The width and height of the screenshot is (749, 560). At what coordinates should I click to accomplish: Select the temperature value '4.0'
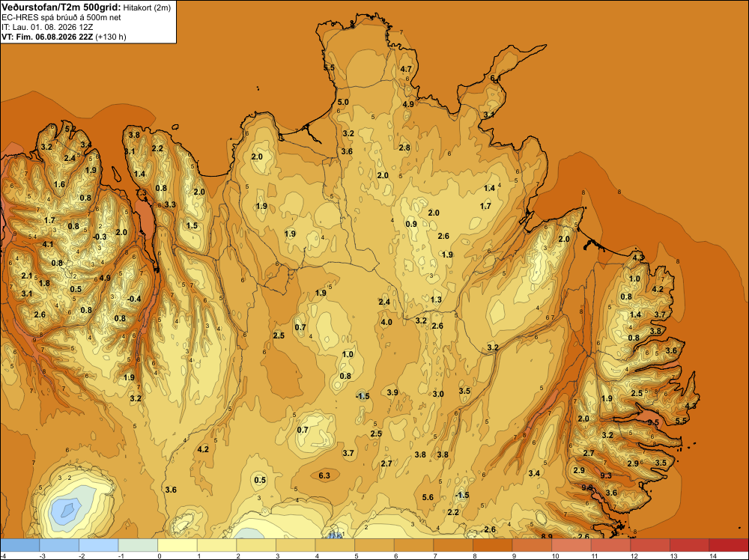click(386, 322)
